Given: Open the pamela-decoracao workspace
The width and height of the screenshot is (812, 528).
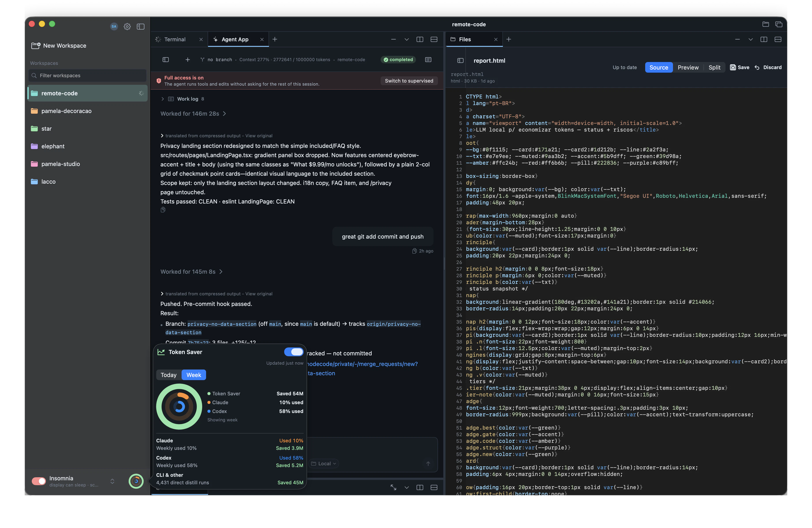Looking at the screenshot, I should pyautogui.click(x=88, y=111).
